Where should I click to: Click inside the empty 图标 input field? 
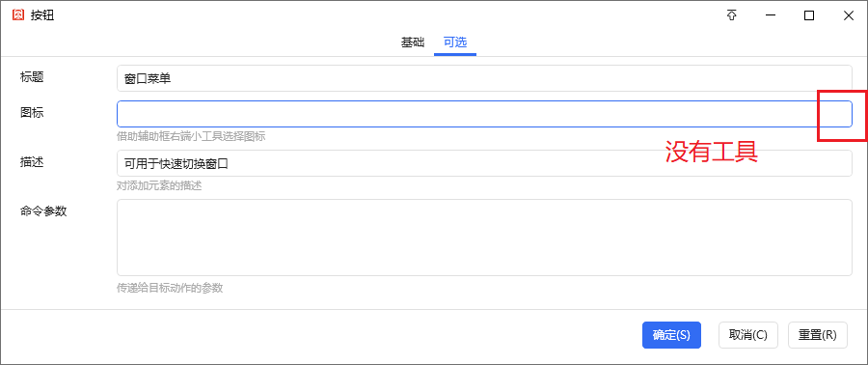point(484,114)
